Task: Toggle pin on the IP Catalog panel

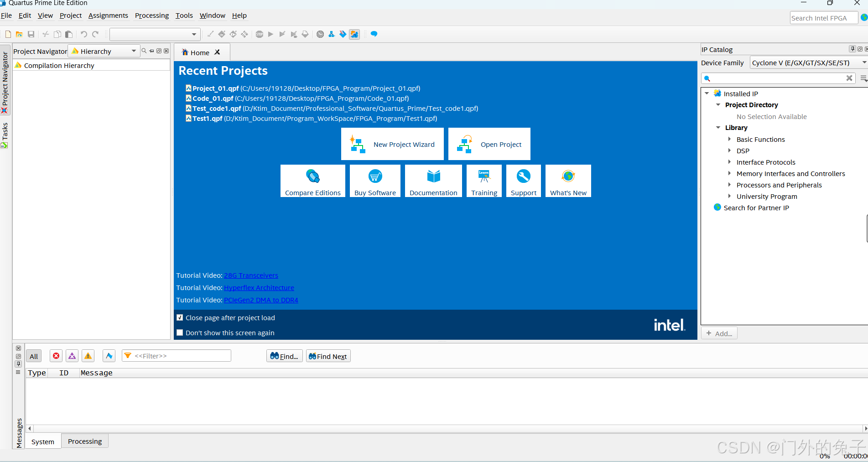Action: [x=852, y=49]
